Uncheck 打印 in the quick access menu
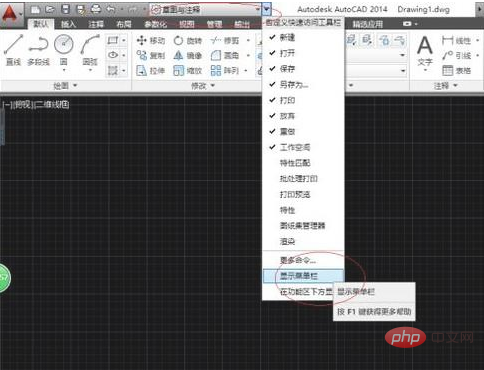The height and width of the screenshot is (370, 484). pos(303,100)
